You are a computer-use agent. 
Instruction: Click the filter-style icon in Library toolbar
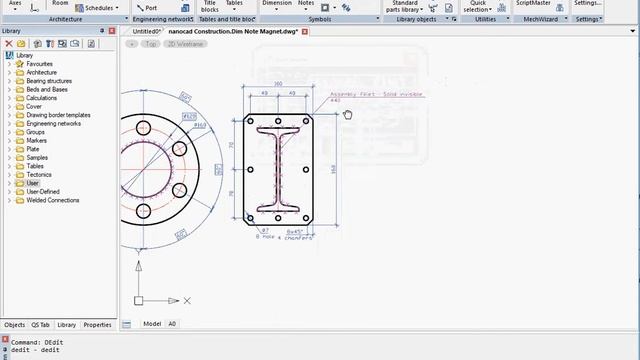coord(49,44)
